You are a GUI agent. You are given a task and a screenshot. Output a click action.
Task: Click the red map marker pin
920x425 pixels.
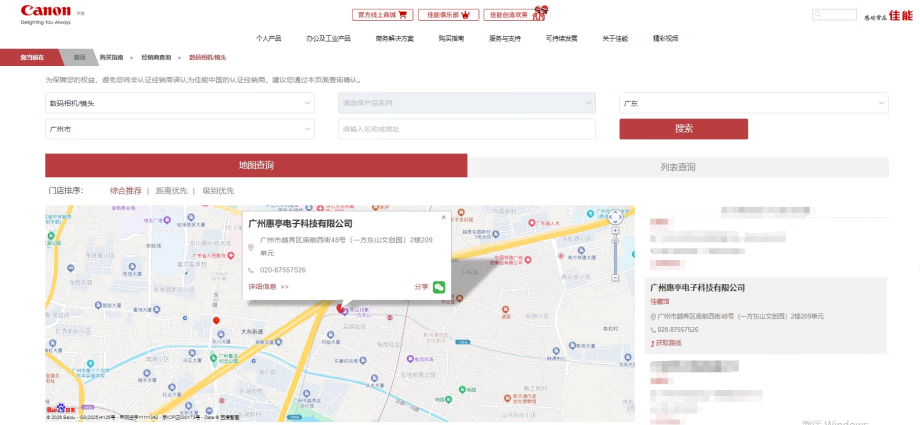(x=216, y=321)
